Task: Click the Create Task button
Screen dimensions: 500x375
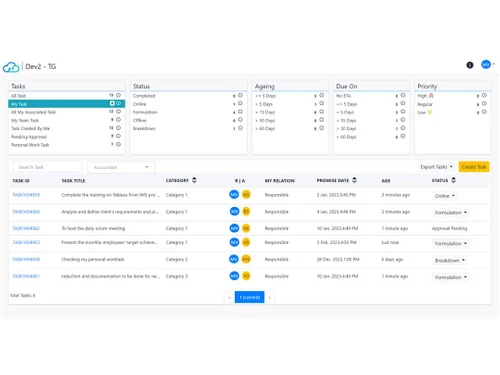Action: 474,167
